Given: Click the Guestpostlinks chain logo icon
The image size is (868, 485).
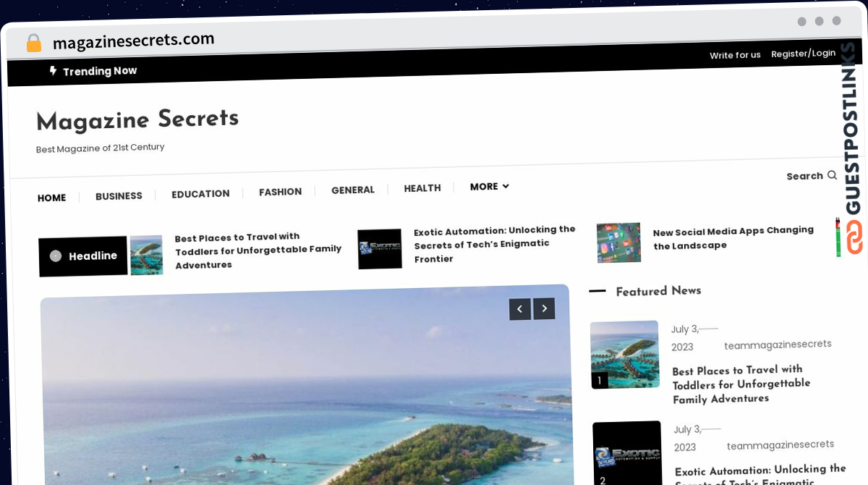Looking at the screenshot, I should click(855, 237).
